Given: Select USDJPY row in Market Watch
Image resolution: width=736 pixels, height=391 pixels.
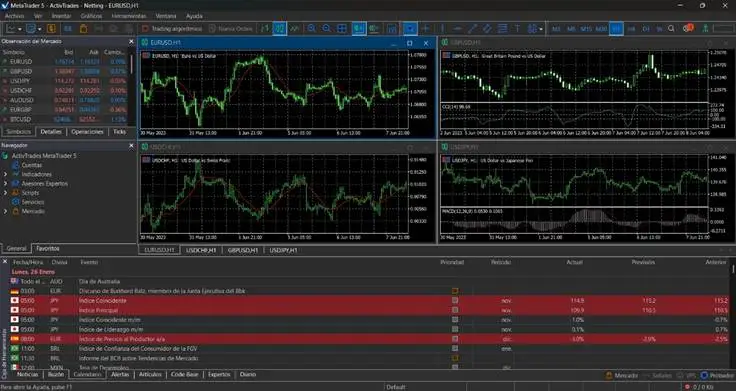Looking at the screenshot, I should [x=64, y=81].
